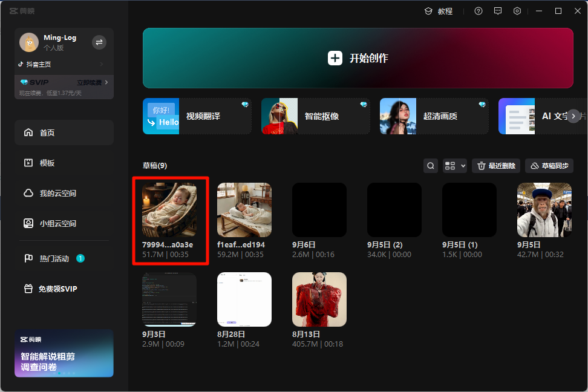Open the 9月5日 monkey draft thumbnail

544,210
